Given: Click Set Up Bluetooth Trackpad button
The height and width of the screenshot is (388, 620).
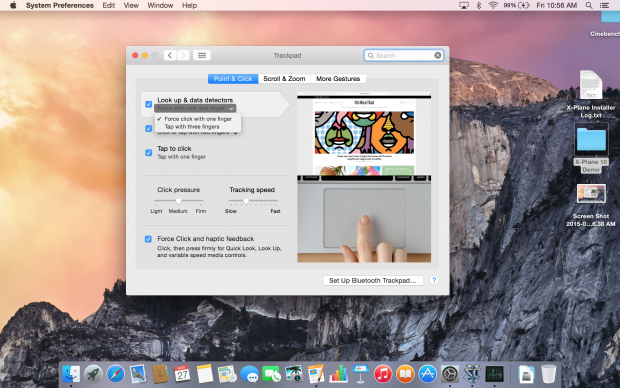Looking at the screenshot, I should click(373, 280).
